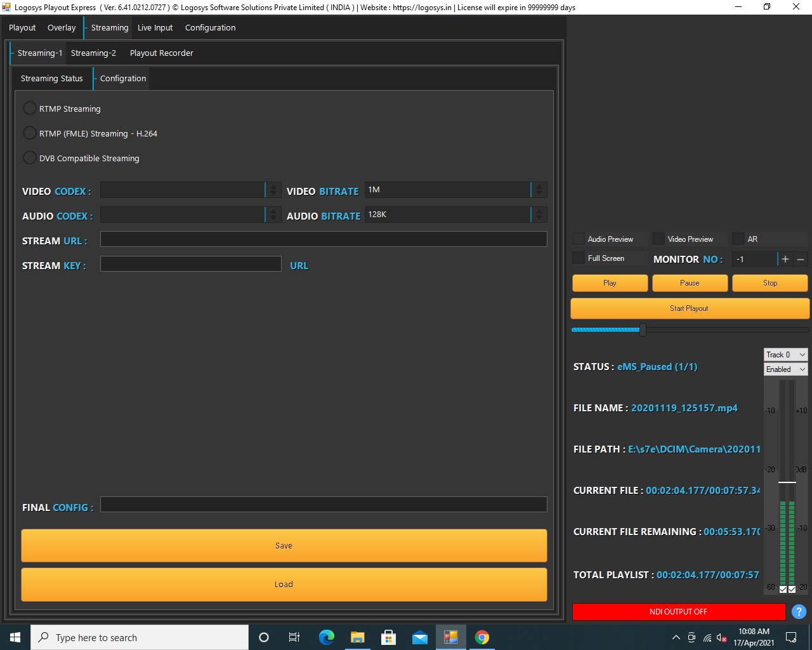Viewport: 812px width, 650px height.
Task: Open notification center icon
Action: (791, 637)
